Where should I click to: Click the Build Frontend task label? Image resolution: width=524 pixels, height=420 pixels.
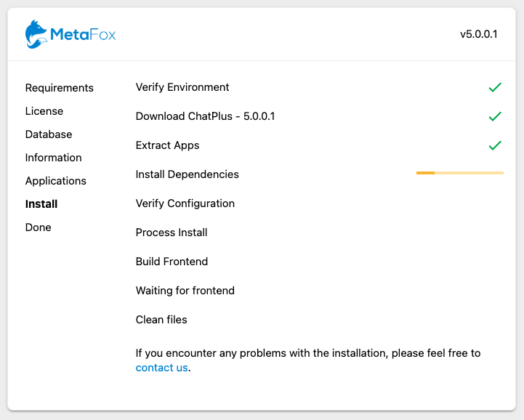(x=172, y=262)
